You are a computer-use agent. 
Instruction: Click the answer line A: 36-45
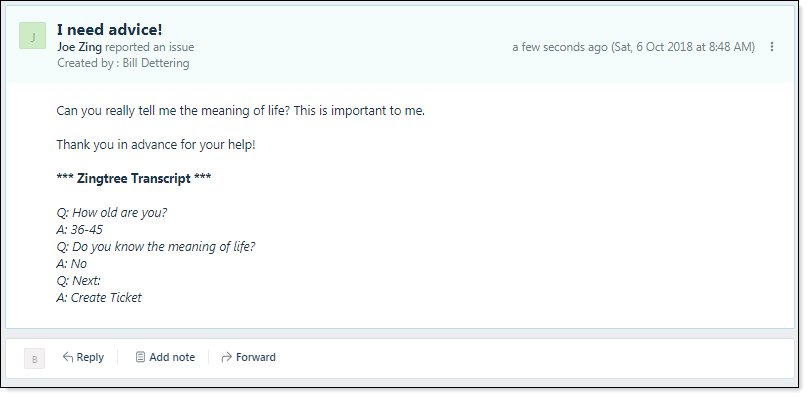pyautogui.click(x=79, y=229)
